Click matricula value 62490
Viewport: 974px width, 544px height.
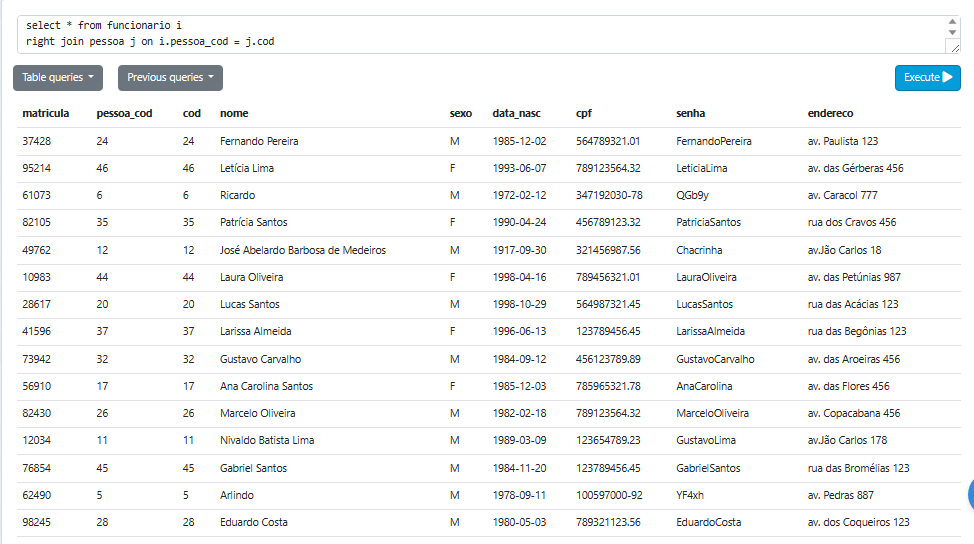coord(37,495)
